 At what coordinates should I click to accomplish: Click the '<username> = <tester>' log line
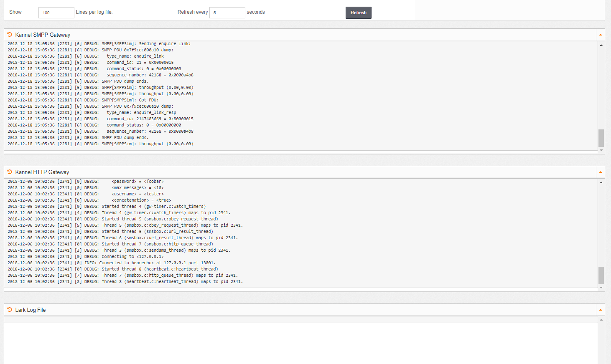[x=86, y=194]
